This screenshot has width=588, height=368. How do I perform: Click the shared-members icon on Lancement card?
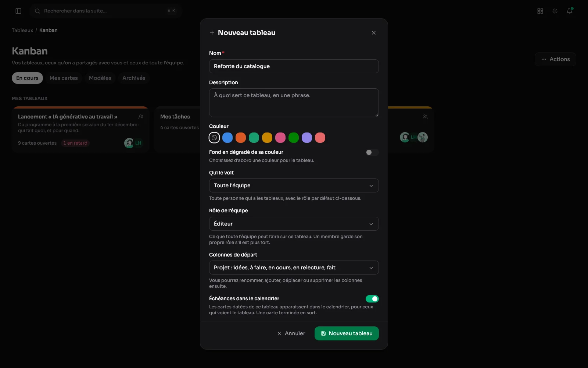(x=141, y=117)
